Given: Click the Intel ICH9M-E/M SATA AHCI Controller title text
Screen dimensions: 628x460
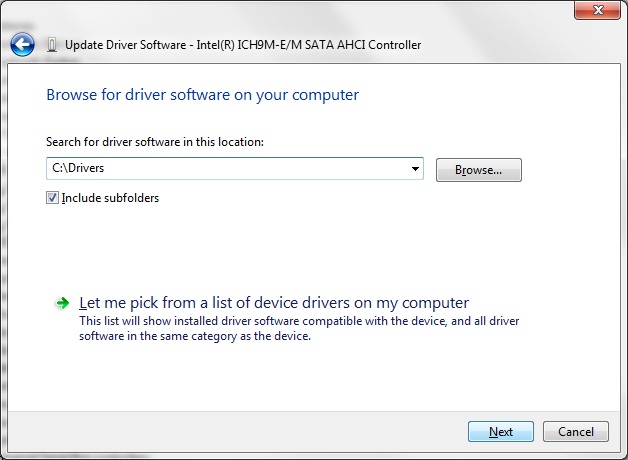Looking at the screenshot, I should pyautogui.click(x=309, y=45).
